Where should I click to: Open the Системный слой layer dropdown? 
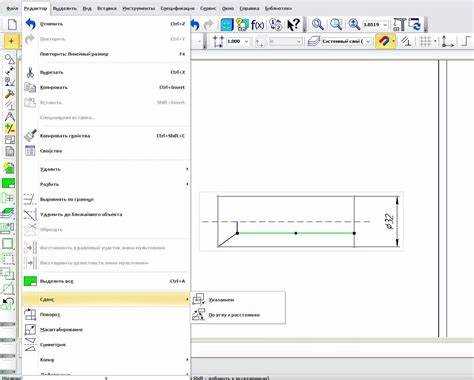pyautogui.click(x=368, y=42)
